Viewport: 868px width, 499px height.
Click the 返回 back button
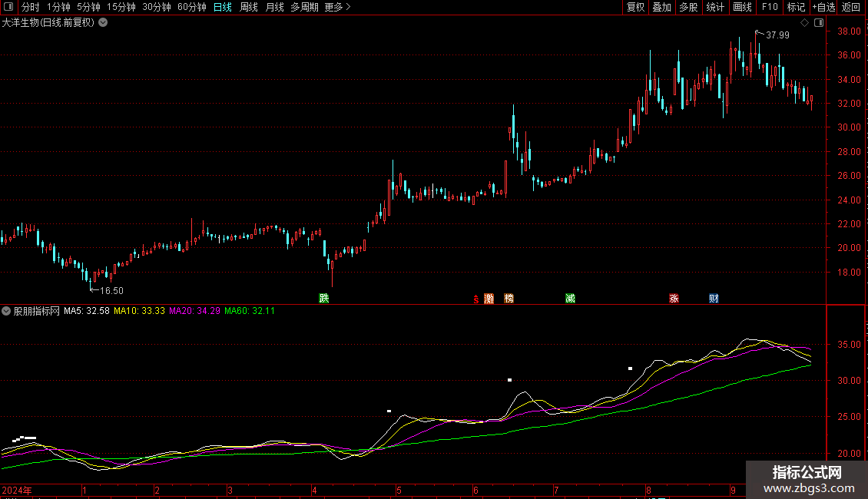(851, 7)
